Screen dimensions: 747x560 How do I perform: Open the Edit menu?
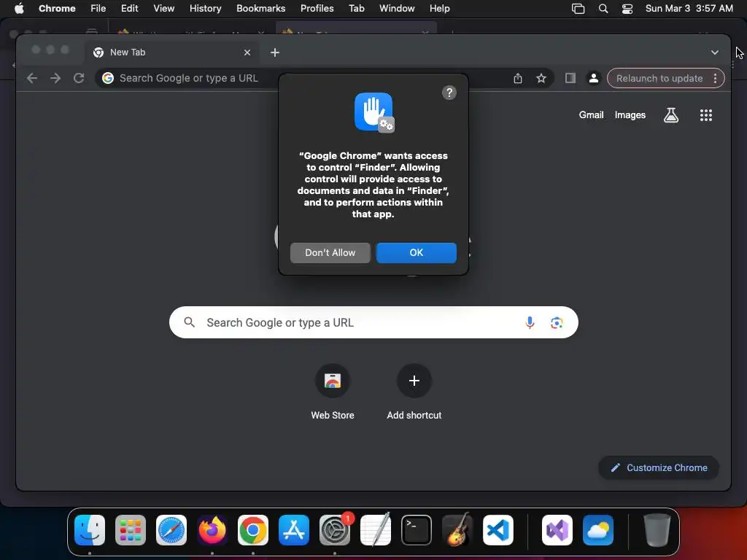[129, 8]
